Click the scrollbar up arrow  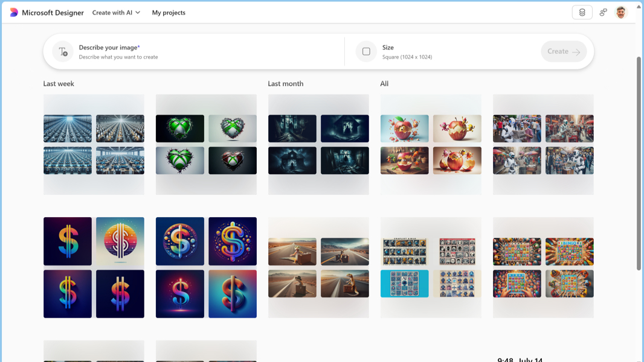[639, 7]
